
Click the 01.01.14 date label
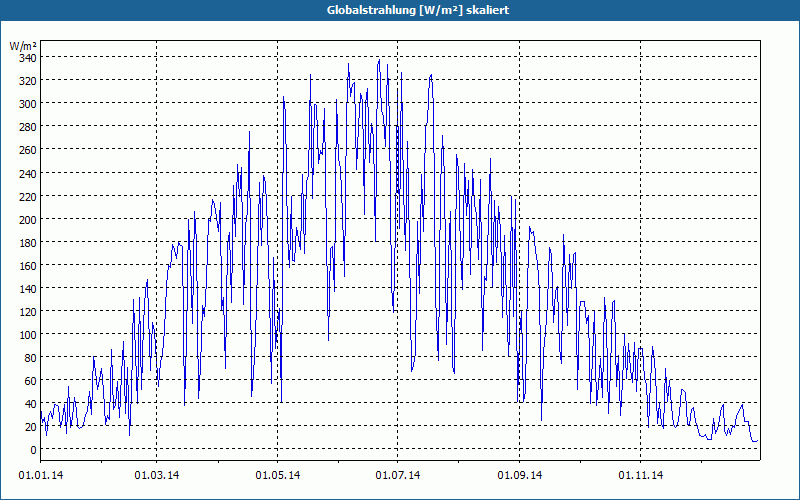click(41, 476)
